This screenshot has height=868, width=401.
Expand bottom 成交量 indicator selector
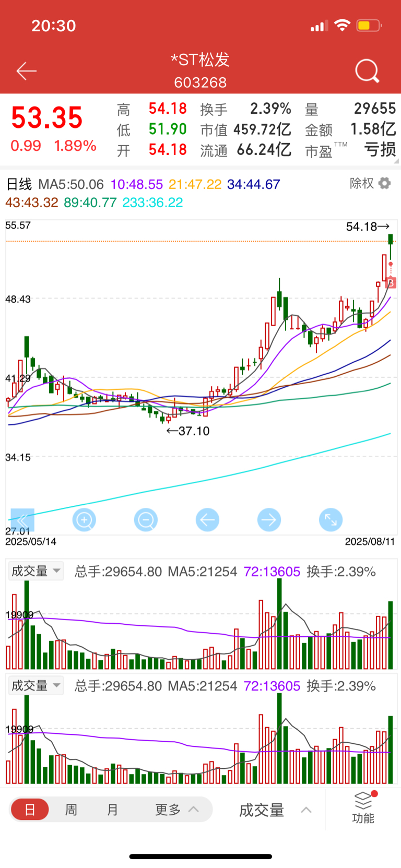coord(275,810)
